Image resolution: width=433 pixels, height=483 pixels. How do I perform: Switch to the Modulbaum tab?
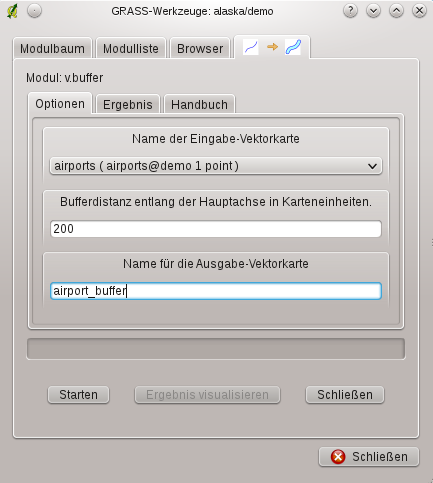(x=52, y=49)
